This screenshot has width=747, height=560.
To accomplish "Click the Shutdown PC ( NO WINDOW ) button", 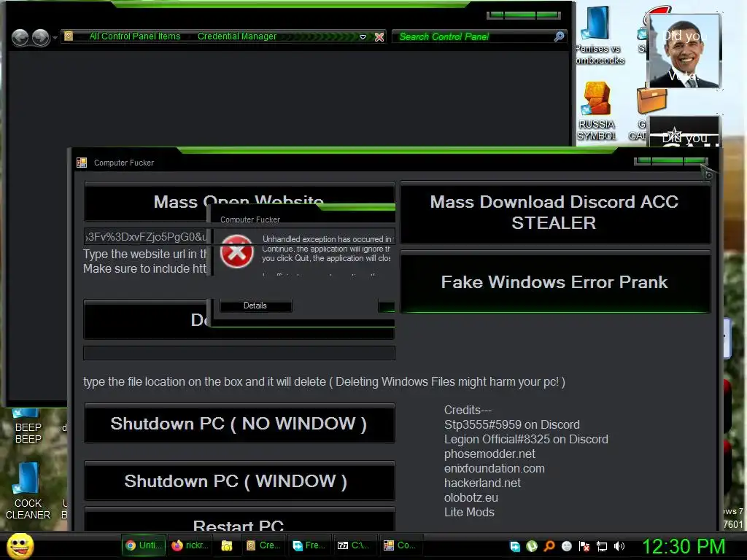I will click(x=239, y=424).
